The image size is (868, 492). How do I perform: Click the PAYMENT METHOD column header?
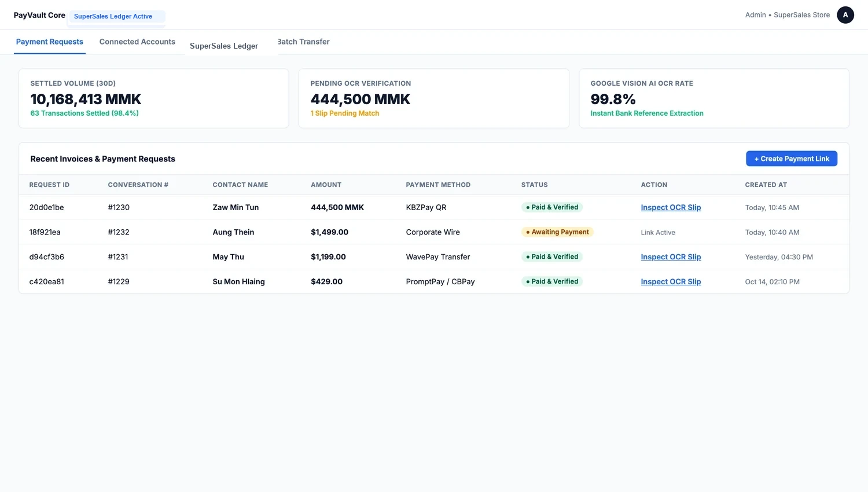438,185
